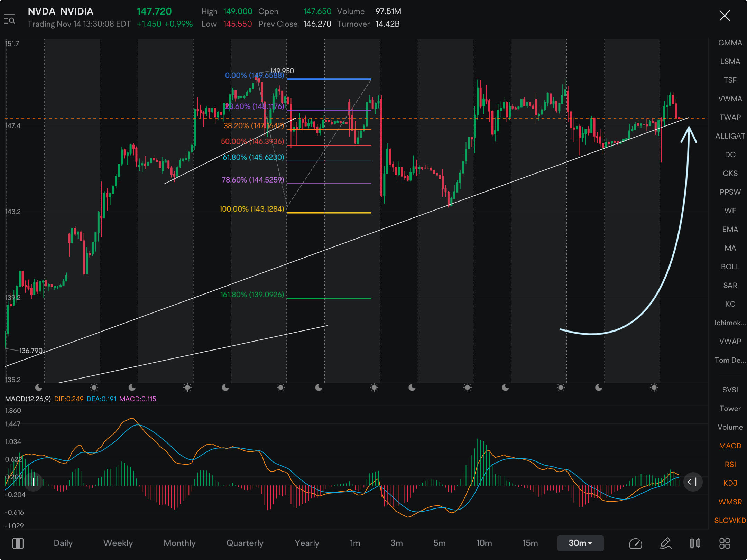Enable the VWMA indicator
Screen dimensions: 747x560
point(730,99)
